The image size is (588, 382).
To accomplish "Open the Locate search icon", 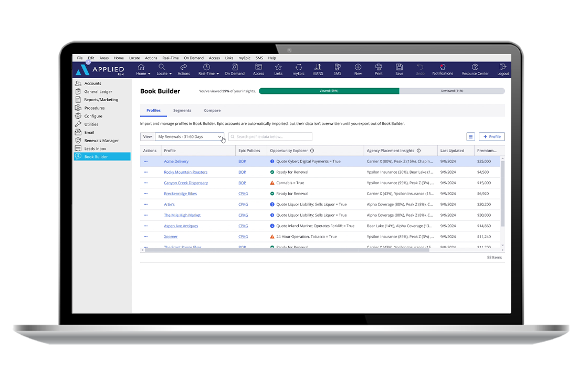I will [x=162, y=67].
